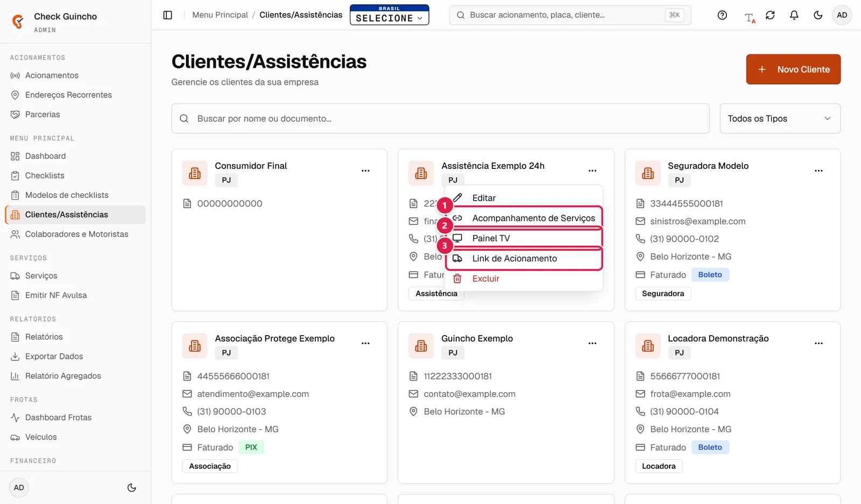
Task: Choose Editar in the context menu
Action: tap(524, 198)
